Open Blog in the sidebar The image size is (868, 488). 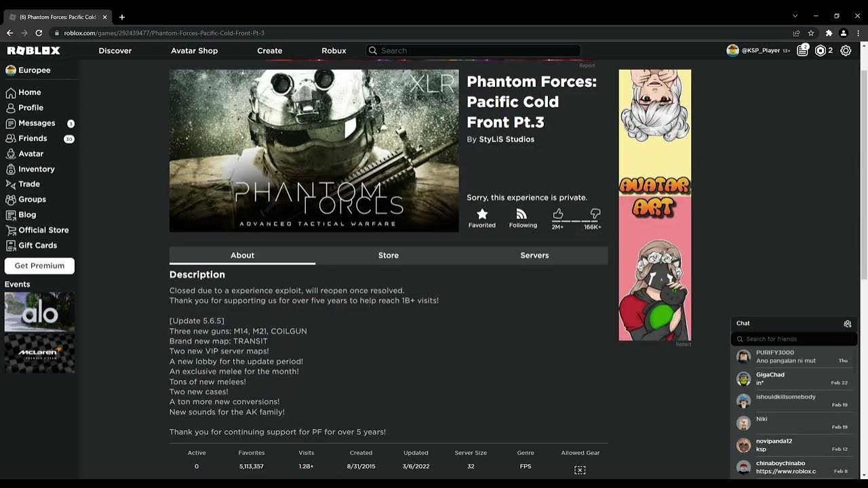pos(21,215)
